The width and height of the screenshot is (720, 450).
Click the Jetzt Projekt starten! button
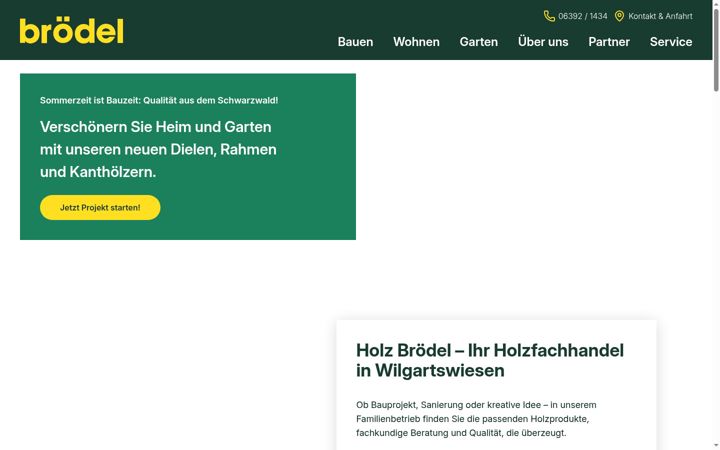point(100,208)
